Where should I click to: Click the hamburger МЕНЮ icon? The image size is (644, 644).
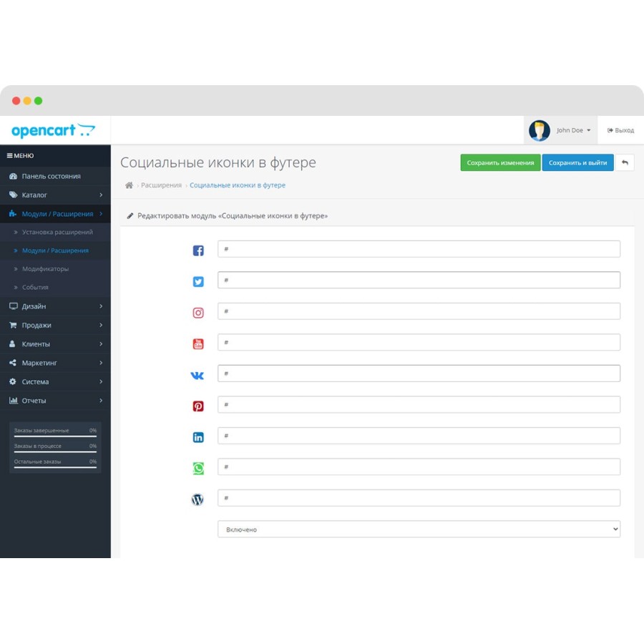(9, 156)
